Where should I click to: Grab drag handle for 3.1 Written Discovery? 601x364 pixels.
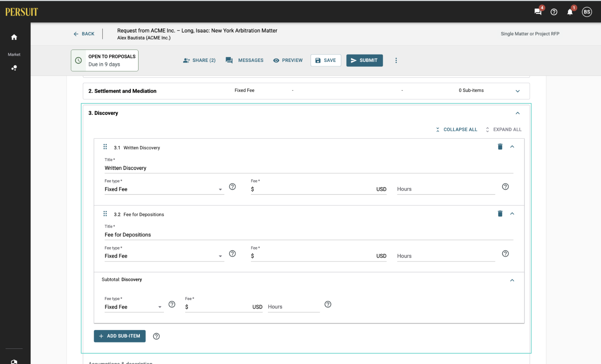(x=105, y=147)
